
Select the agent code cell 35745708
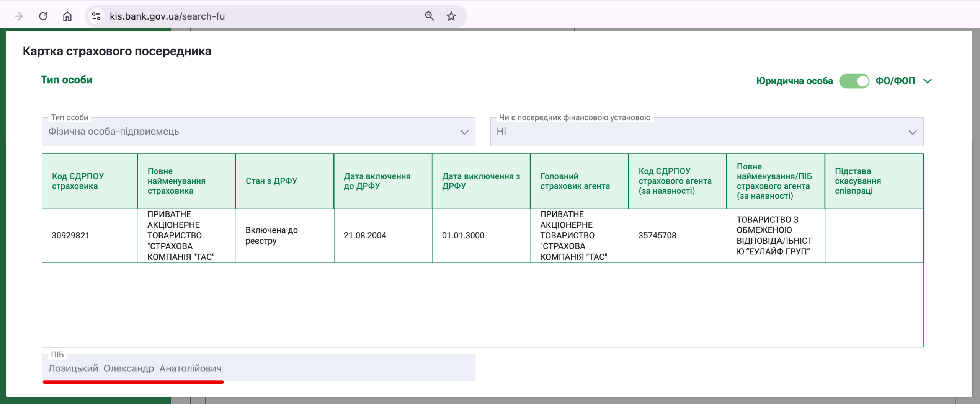pos(657,235)
